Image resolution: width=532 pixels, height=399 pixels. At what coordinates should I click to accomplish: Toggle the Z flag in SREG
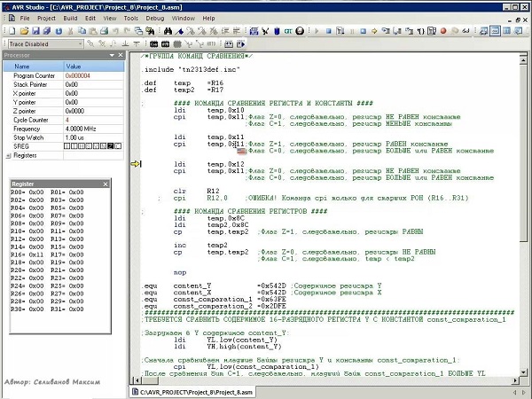pyautogui.click(x=110, y=145)
